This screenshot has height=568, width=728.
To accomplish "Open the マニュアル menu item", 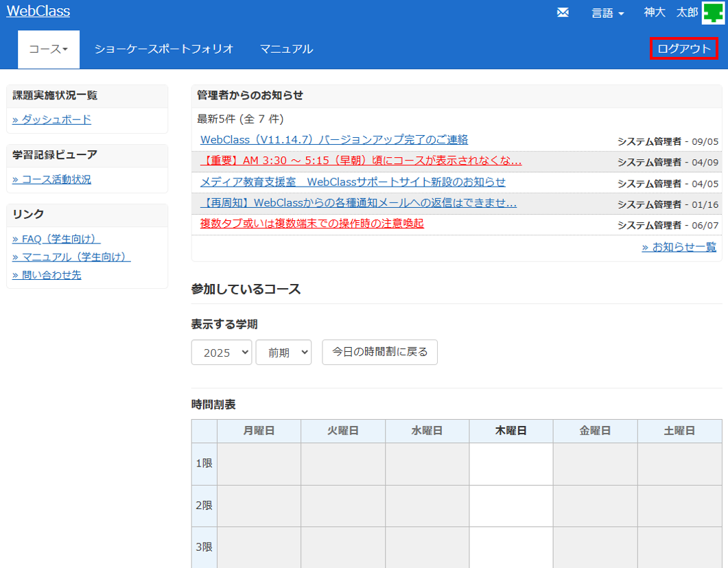I will [x=286, y=49].
